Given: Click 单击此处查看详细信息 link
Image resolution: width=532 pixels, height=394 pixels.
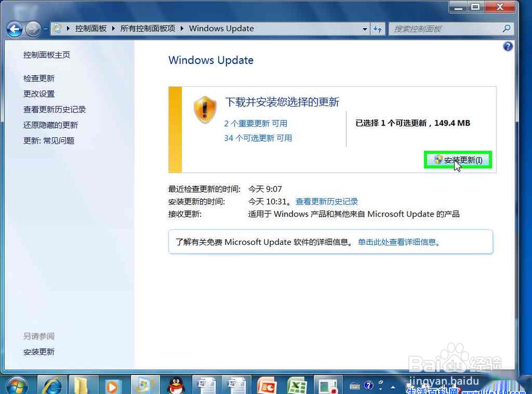Looking at the screenshot, I should 398,242.
